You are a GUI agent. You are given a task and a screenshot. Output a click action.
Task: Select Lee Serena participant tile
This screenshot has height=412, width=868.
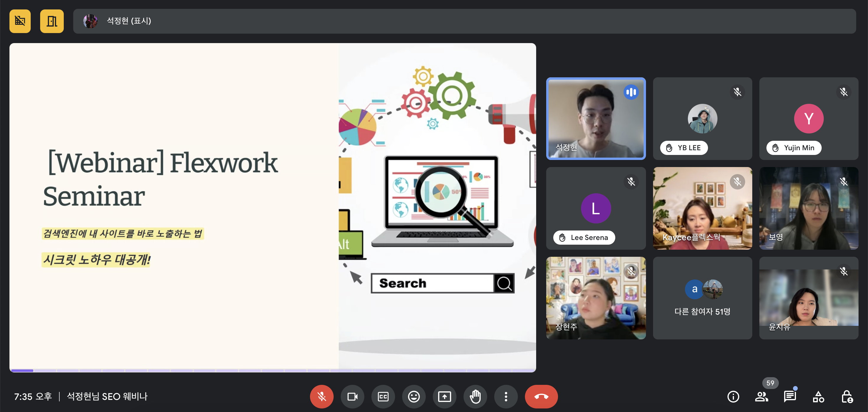[x=596, y=208]
